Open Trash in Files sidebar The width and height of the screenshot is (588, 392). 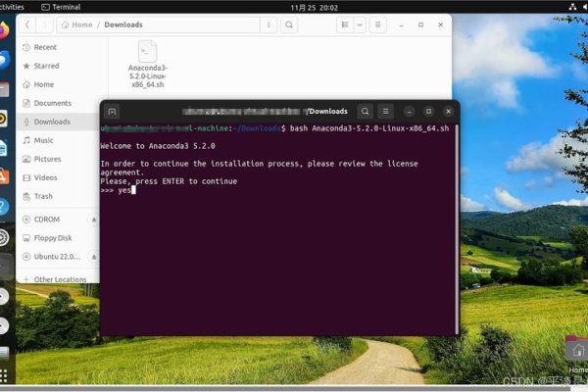[58, 196]
